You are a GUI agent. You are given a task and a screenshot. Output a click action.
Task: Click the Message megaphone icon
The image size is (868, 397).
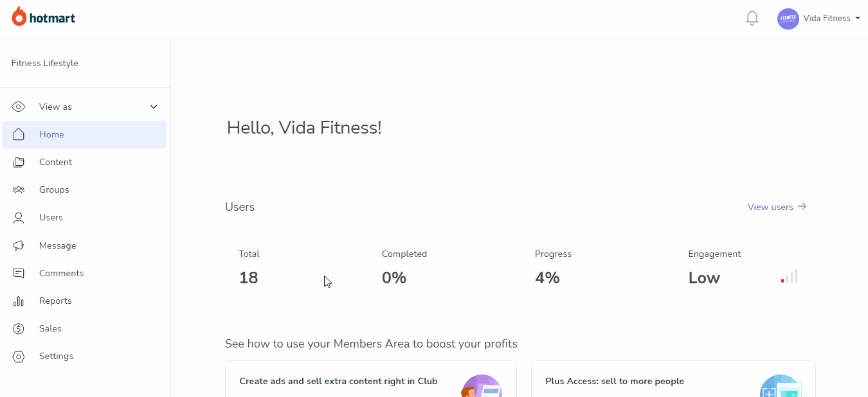tap(19, 245)
